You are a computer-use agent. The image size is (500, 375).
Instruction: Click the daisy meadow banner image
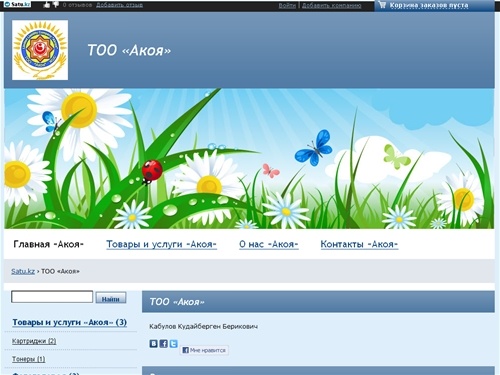(x=249, y=158)
